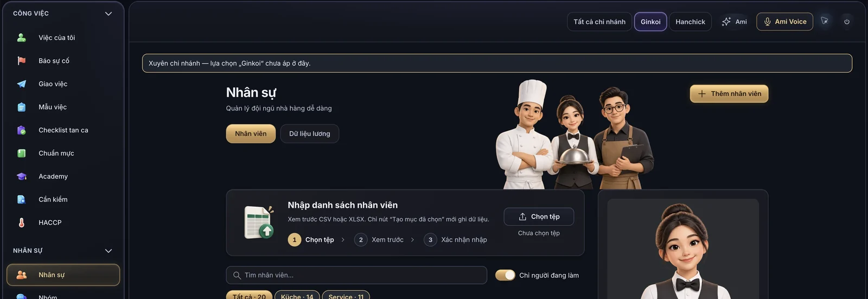Click the Nhân sự people icon in sidebar
The width and height of the screenshot is (868, 299).
(x=22, y=275)
